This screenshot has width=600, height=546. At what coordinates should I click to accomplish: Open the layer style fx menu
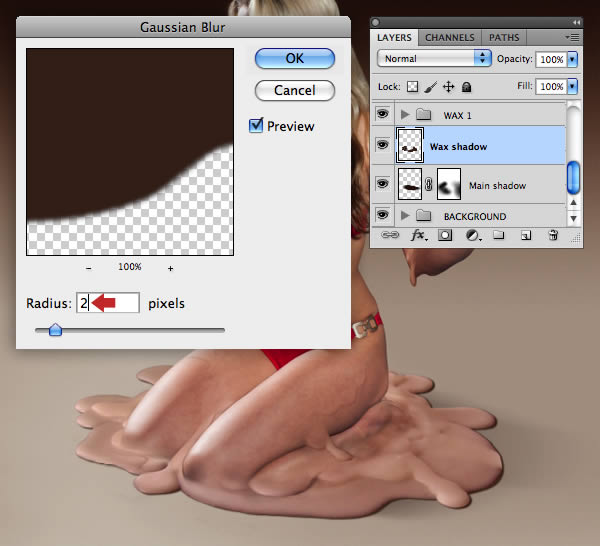tap(419, 235)
